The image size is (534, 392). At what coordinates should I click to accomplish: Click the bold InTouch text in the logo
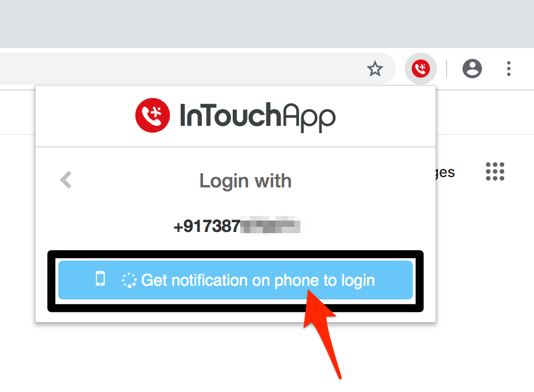[x=230, y=115]
